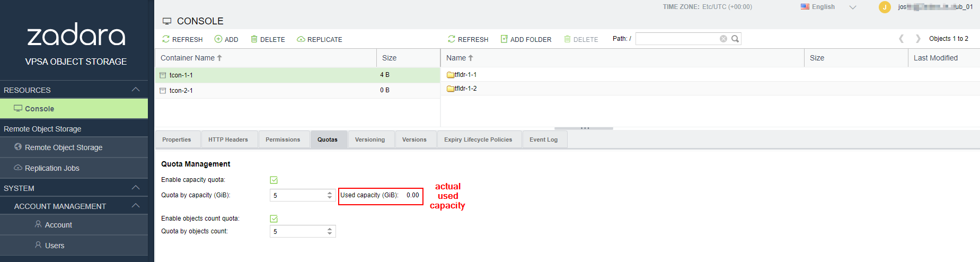Open the user avatar J icon

point(885,7)
